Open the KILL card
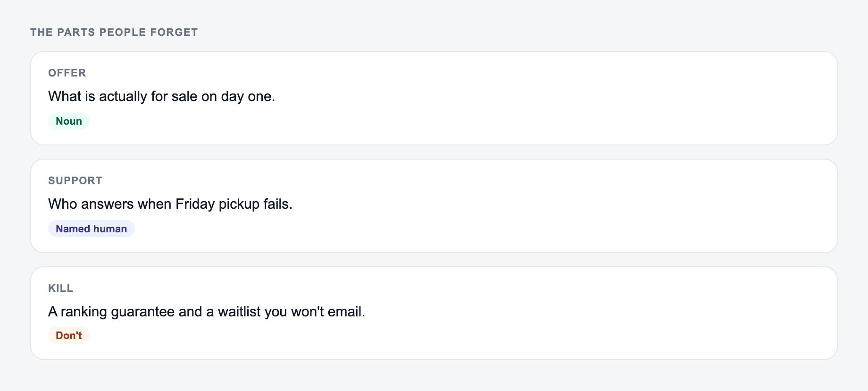The width and height of the screenshot is (868, 391). [434, 313]
